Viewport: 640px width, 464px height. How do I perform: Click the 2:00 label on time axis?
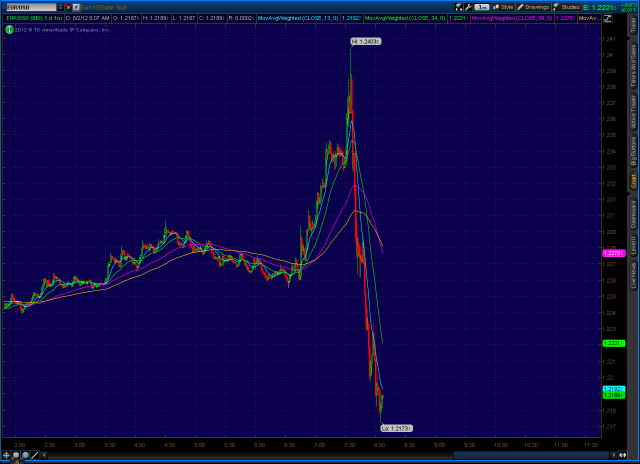coord(19,445)
